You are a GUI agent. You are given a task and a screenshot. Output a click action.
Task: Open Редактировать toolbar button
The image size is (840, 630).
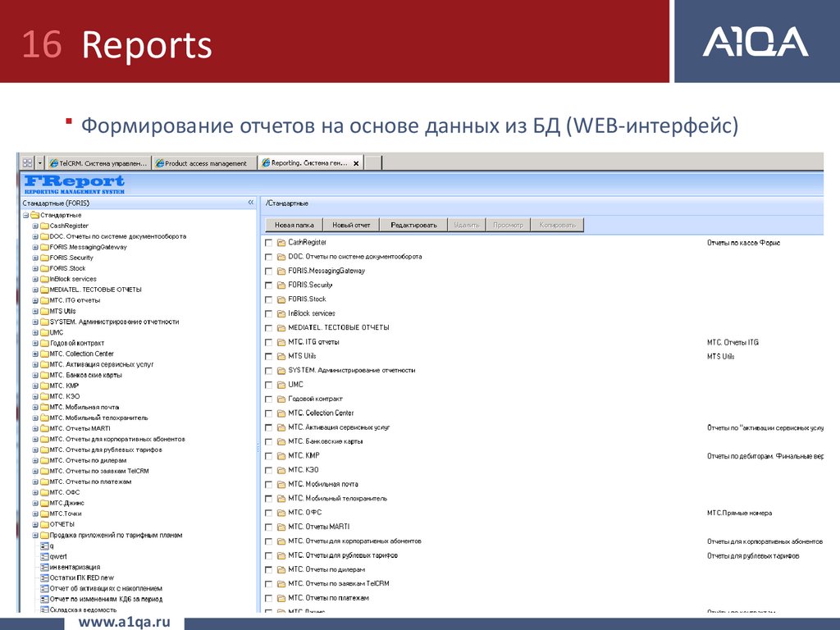(413, 225)
